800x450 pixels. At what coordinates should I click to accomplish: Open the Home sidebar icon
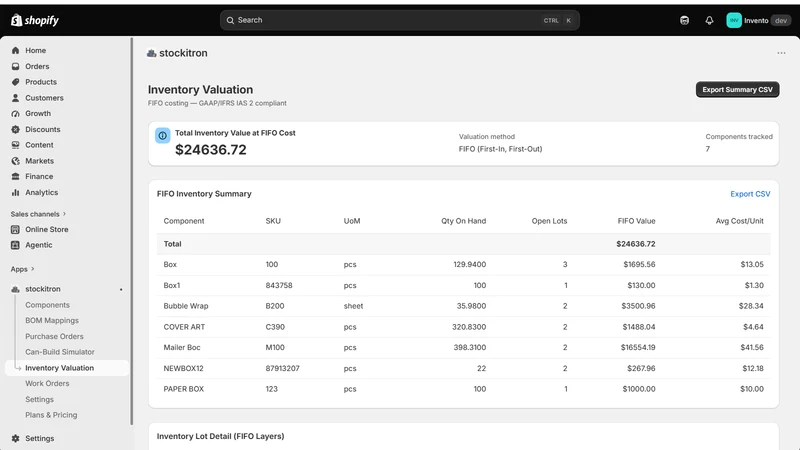coord(15,51)
